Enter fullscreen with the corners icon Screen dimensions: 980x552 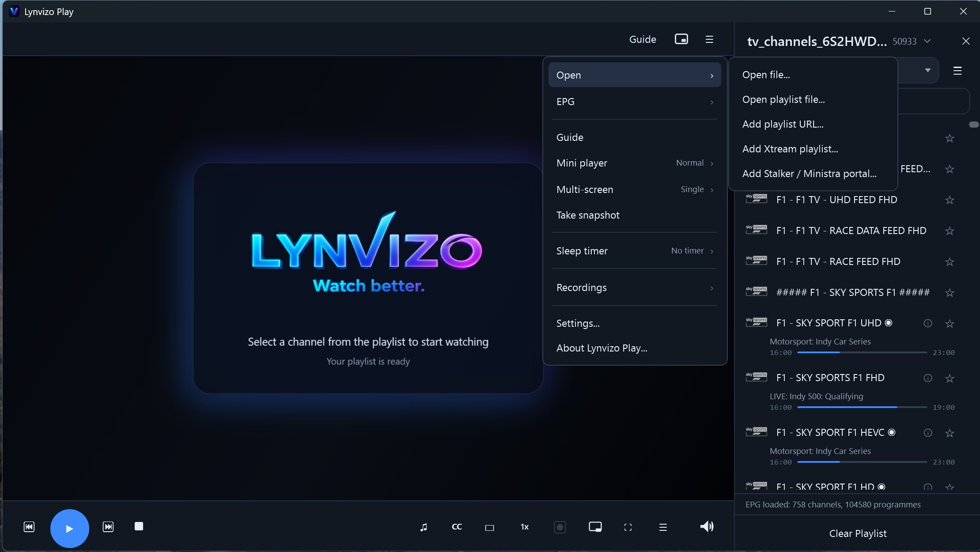tap(628, 527)
